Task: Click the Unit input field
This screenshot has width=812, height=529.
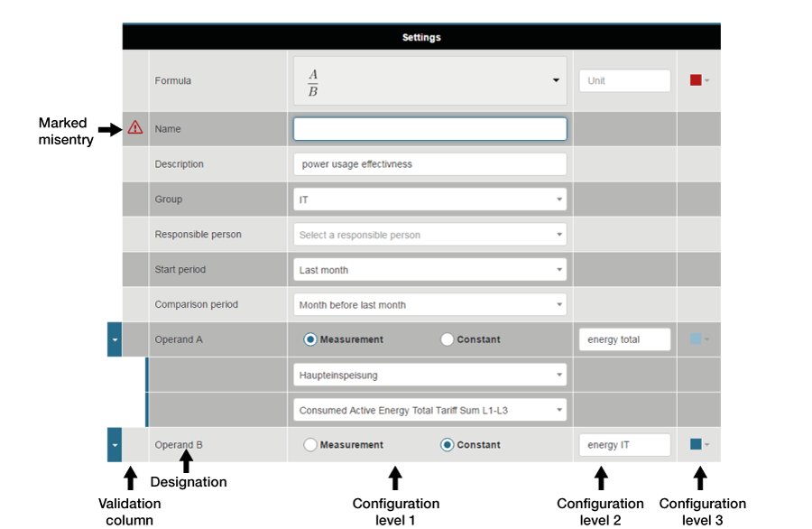Action: pos(624,81)
